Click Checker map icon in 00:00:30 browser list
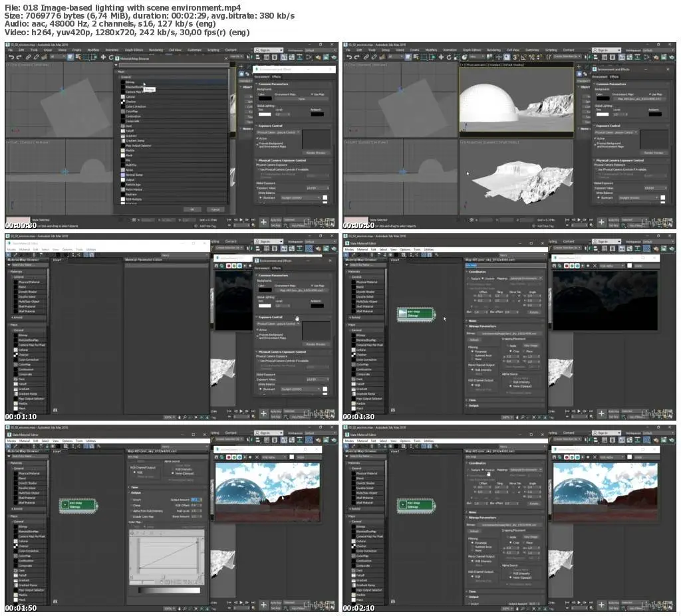This screenshot has height=616, width=681. (122, 102)
